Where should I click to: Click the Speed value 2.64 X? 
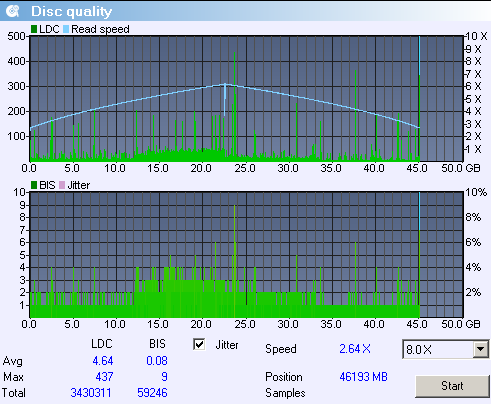(355, 349)
